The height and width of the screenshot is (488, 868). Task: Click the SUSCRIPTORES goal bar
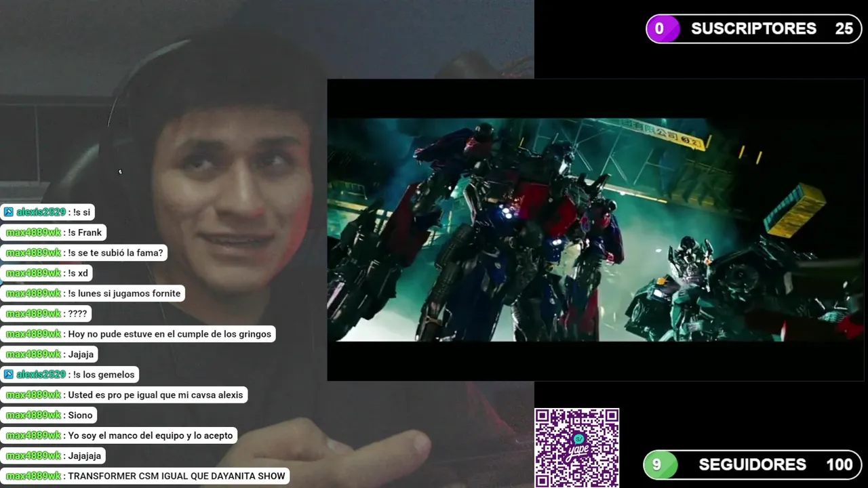coord(753,29)
